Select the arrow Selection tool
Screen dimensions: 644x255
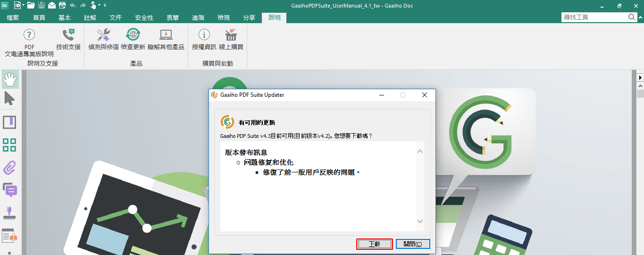pos(9,99)
